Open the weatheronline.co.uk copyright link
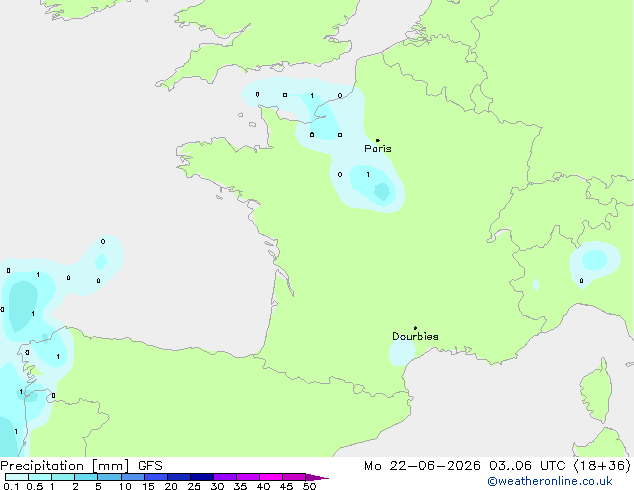Viewport: 634px width, 490px height. click(x=550, y=481)
